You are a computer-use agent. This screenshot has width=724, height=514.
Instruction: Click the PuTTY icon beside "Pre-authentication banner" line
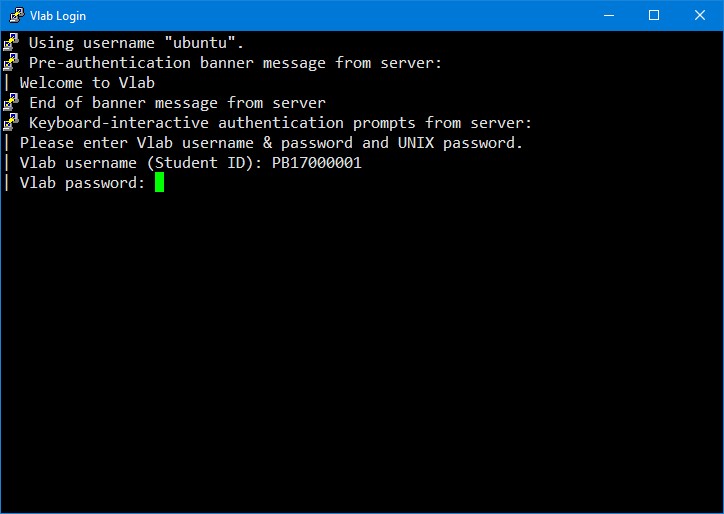(11, 62)
